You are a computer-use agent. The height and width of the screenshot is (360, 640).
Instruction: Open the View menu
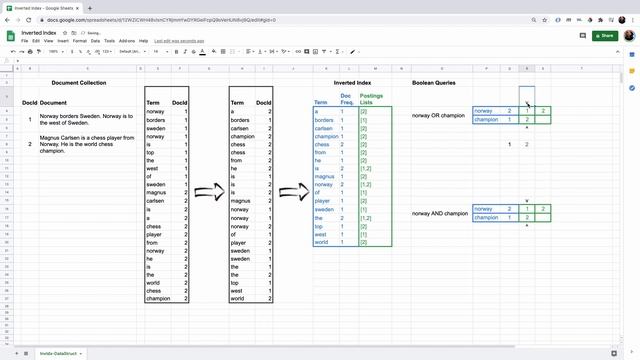pyautogui.click(x=48, y=41)
